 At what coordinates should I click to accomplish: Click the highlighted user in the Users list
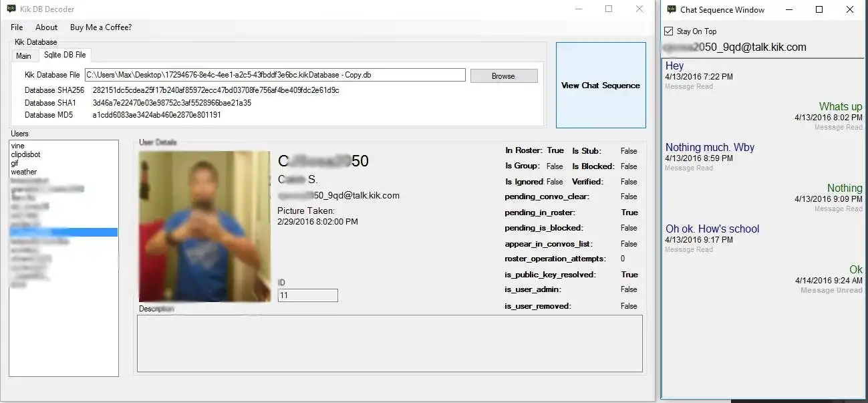tap(63, 233)
